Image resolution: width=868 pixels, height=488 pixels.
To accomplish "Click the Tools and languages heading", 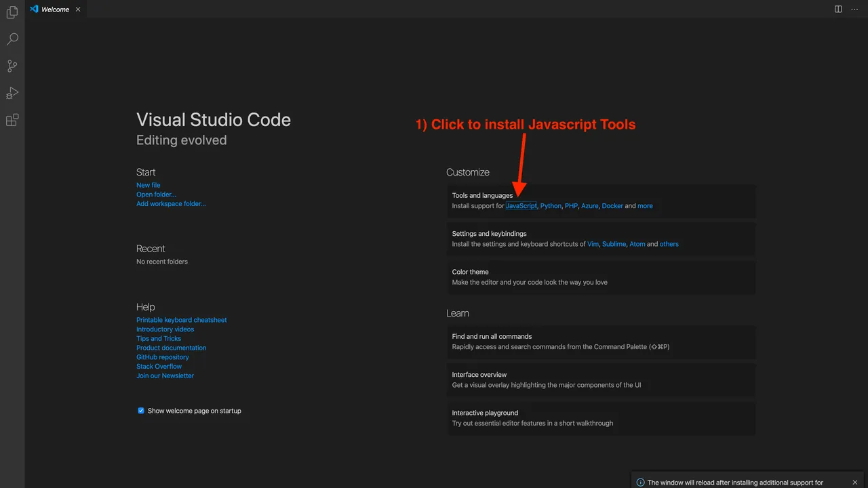I will 483,196.
